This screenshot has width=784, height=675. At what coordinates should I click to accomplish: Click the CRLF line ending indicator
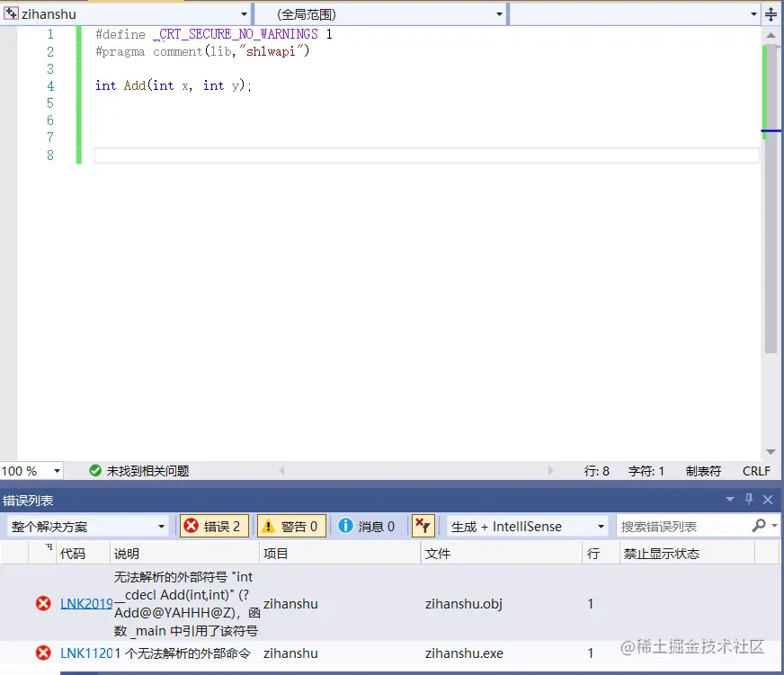(756, 471)
